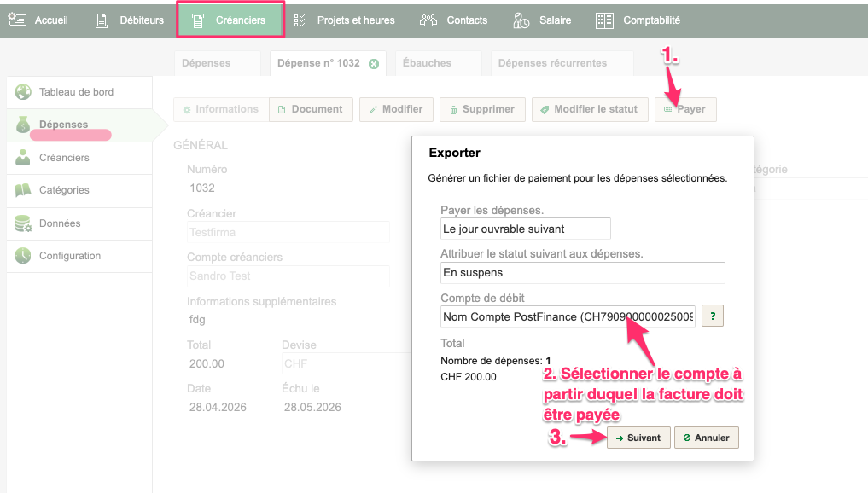The width and height of the screenshot is (868, 493).
Task: Open the Compte de débit dropdown
Action: [x=568, y=316]
